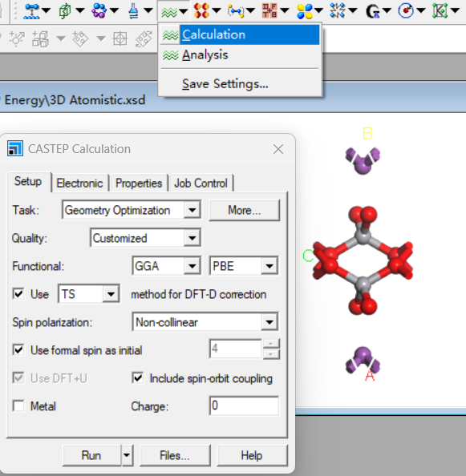The width and height of the screenshot is (466, 476).
Task: Click the initial spin value field
Action: (236, 349)
